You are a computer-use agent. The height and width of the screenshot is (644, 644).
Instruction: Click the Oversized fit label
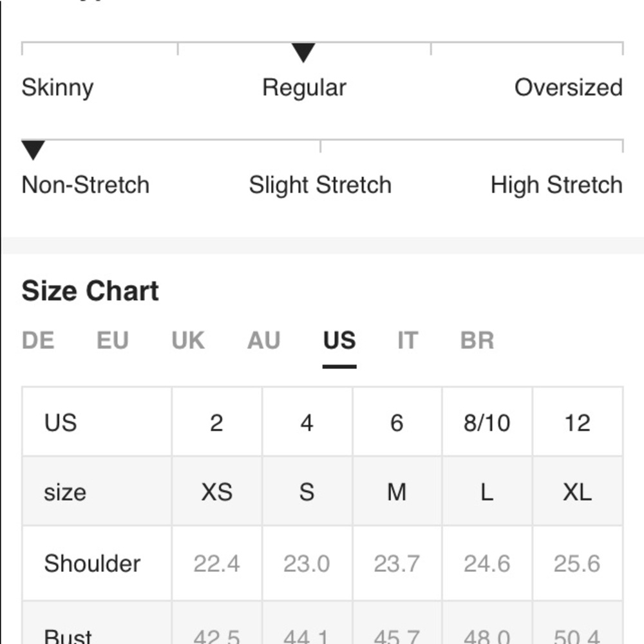coord(568,88)
